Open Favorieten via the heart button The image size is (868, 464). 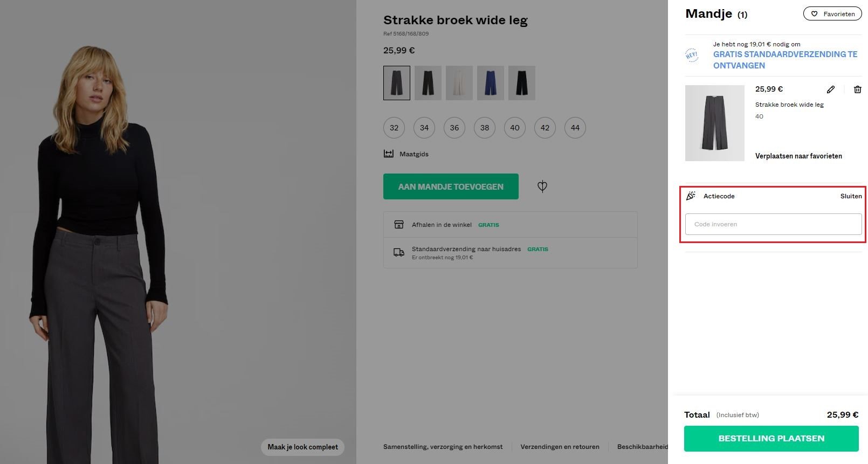(x=832, y=13)
